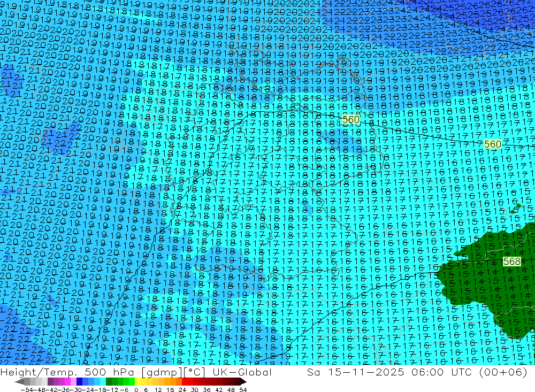The width and height of the screenshot is (535, 392).
Task: Click the '24' legend value
Action: [182, 390]
